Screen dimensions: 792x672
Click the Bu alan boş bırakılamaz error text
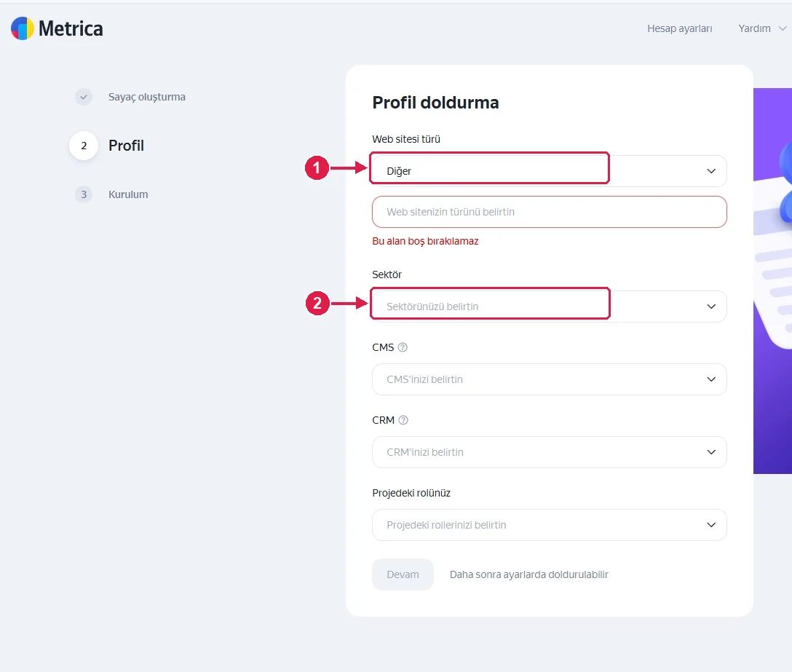pyautogui.click(x=425, y=242)
